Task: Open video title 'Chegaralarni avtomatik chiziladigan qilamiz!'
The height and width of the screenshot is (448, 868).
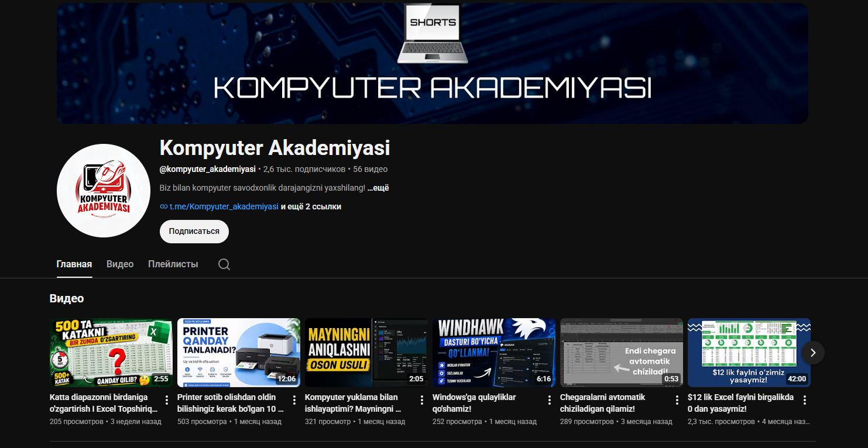Action: [x=602, y=403]
